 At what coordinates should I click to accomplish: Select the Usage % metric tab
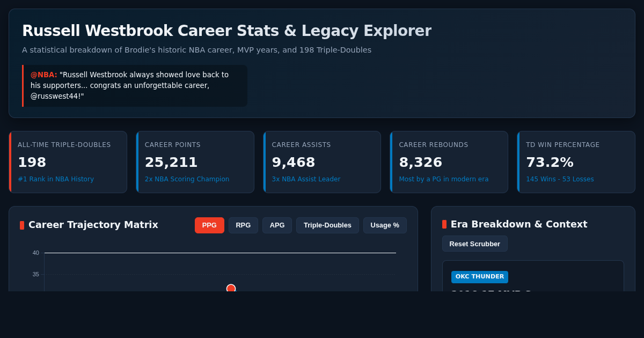coord(385,225)
